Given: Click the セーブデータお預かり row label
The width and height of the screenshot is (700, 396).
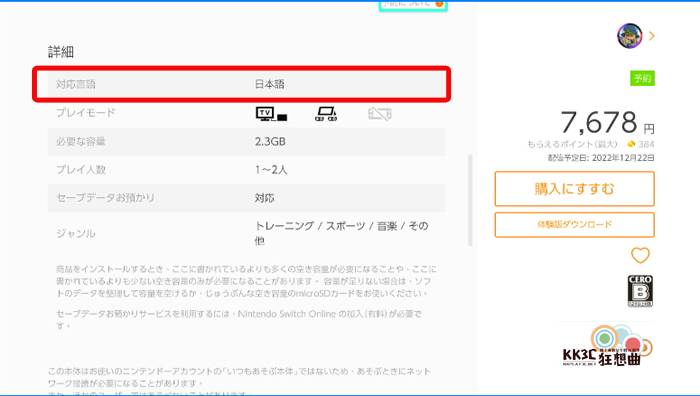Looking at the screenshot, I should coord(105,198).
